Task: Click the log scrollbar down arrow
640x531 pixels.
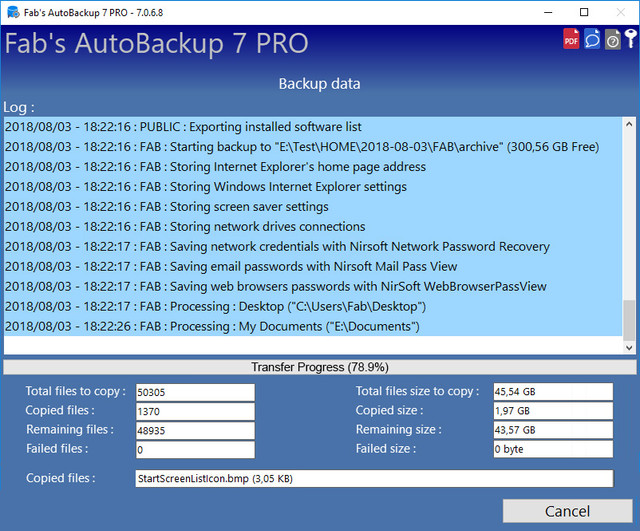Action: click(629, 348)
